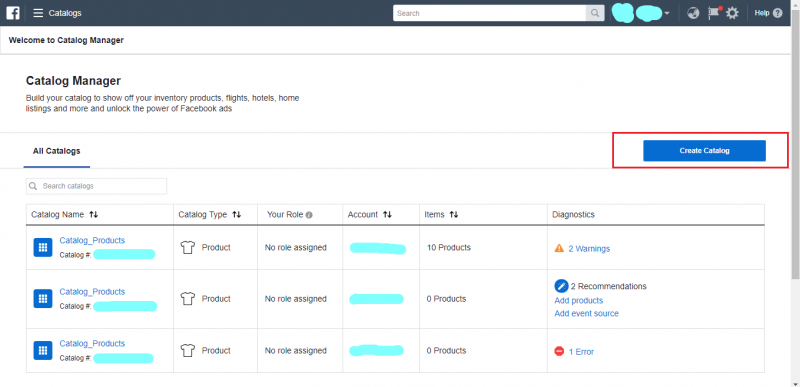Click the Diagnostics column header

coord(573,215)
